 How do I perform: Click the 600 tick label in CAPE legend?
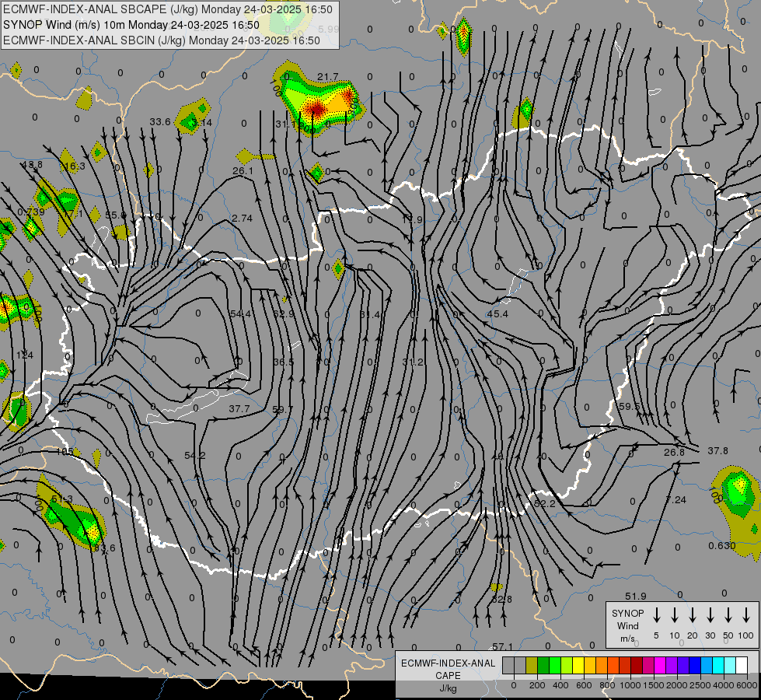tap(584, 685)
